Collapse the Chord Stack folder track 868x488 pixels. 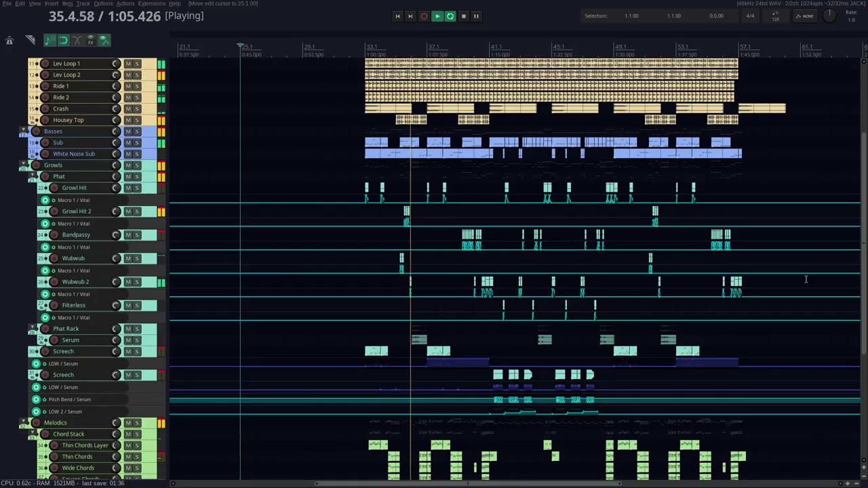point(33,432)
